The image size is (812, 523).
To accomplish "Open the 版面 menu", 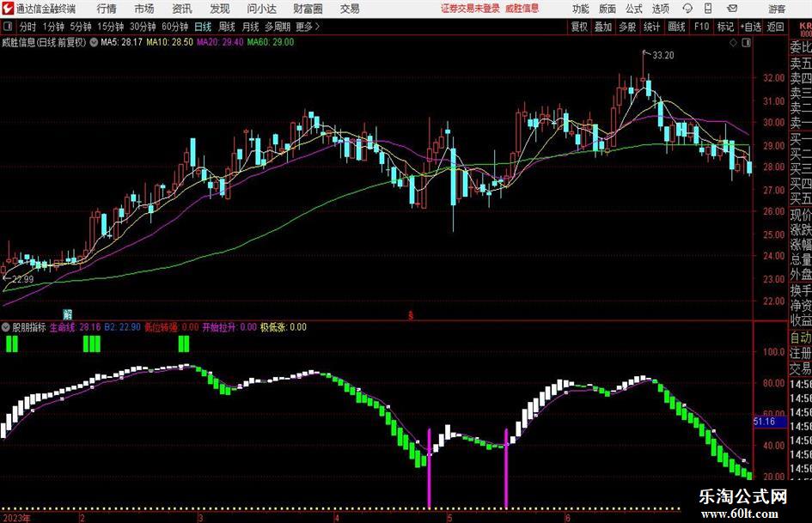I will coord(607,9).
